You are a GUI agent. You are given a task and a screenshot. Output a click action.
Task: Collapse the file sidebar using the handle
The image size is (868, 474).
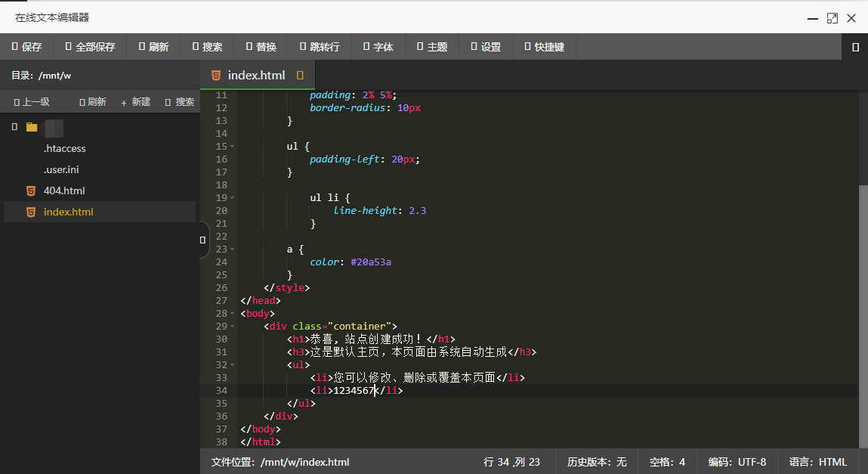203,240
